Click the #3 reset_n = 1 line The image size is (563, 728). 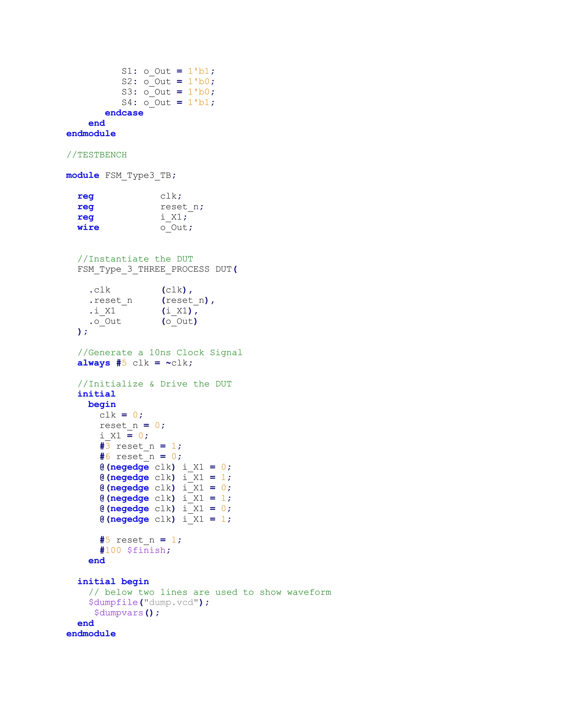coord(140,446)
